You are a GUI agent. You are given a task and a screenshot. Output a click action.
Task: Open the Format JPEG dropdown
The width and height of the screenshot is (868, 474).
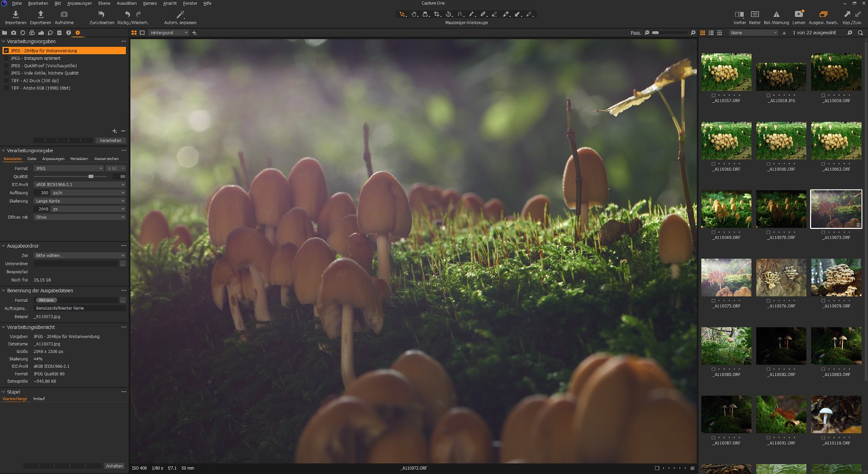69,168
